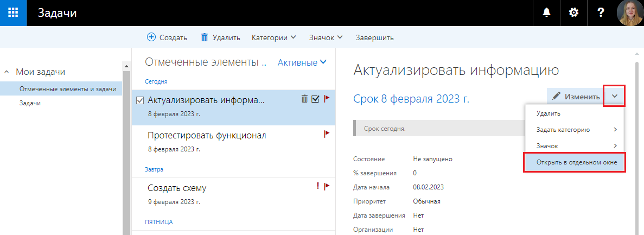Click the red flag on Протестировать функционал
Image resolution: width=644 pixels, height=235 pixels.
327,134
